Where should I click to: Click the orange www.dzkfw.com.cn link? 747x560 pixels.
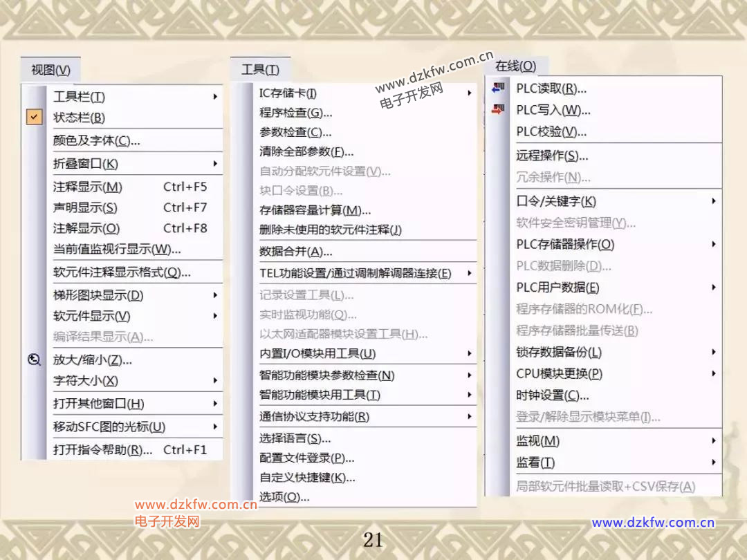[x=196, y=505]
